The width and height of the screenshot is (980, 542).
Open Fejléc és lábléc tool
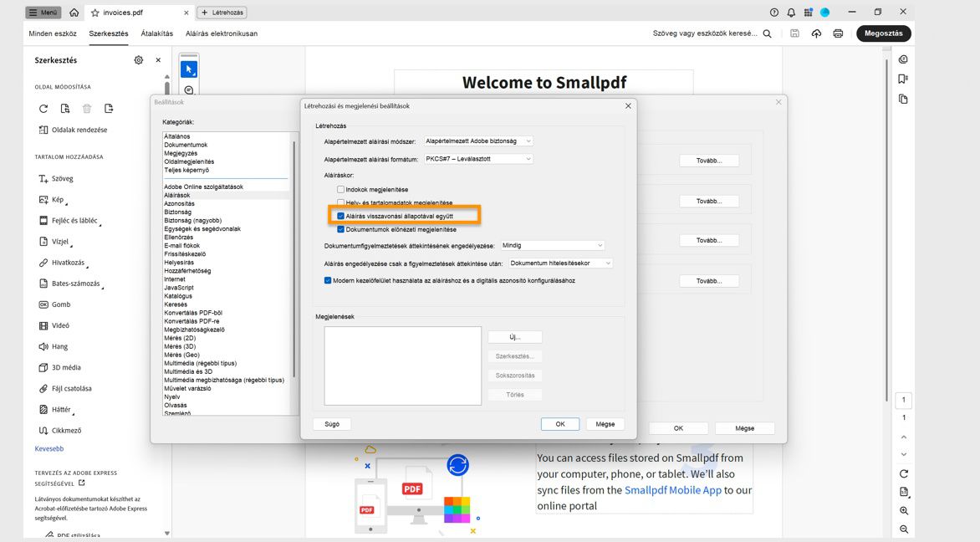coord(68,221)
